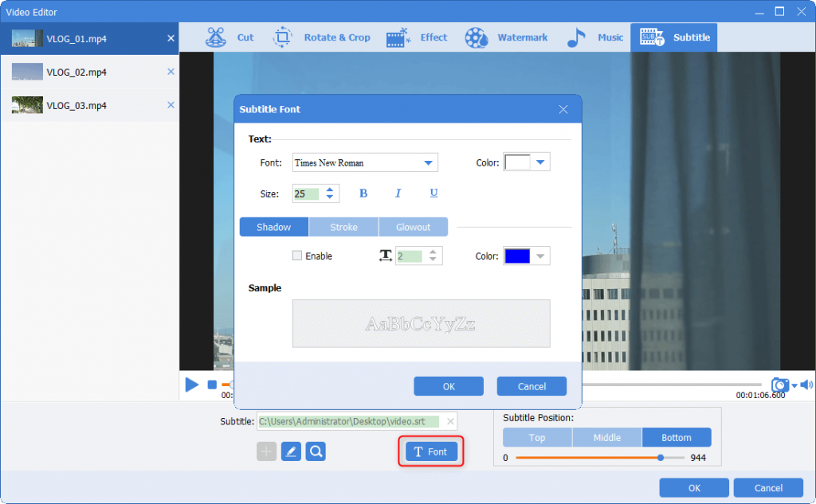
Task: Set subtitle position to Top
Action: click(x=537, y=438)
